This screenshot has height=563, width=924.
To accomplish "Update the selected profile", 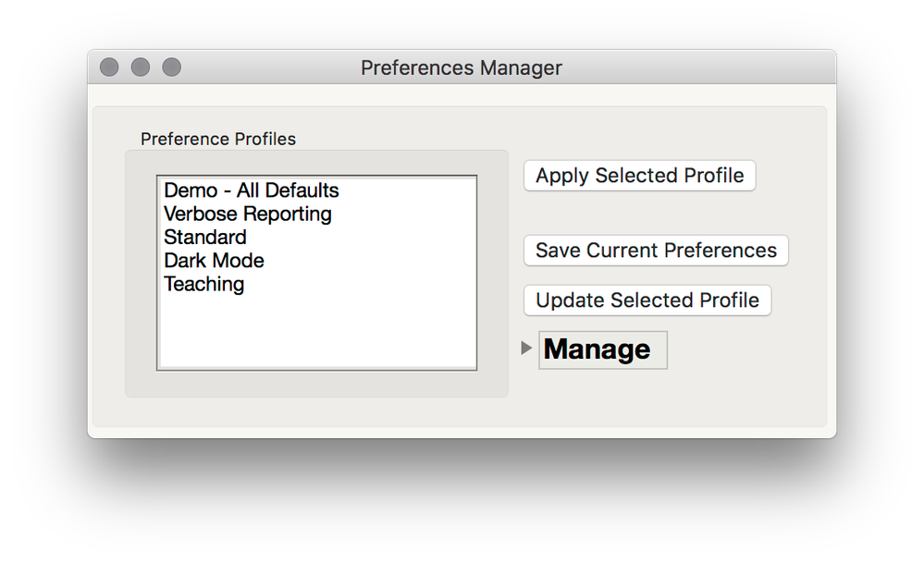I will click(x=647, y=300).
